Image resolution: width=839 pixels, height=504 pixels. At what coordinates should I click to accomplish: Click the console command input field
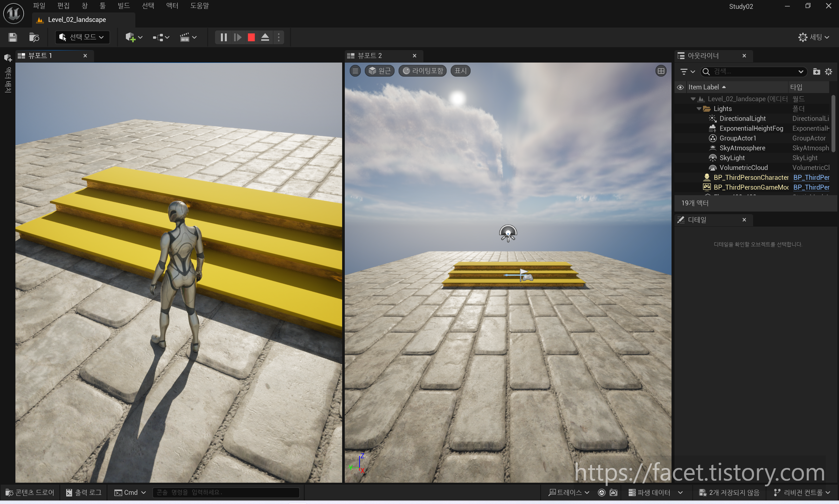[226, 493]
